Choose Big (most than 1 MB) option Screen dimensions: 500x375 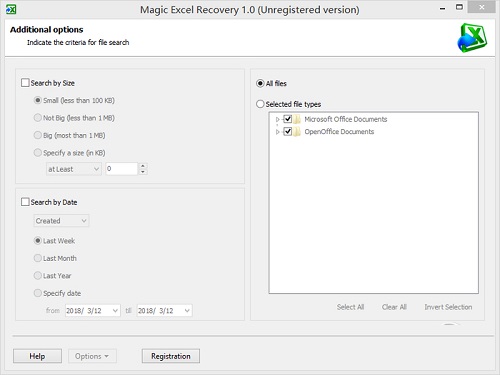pos(38,135)
